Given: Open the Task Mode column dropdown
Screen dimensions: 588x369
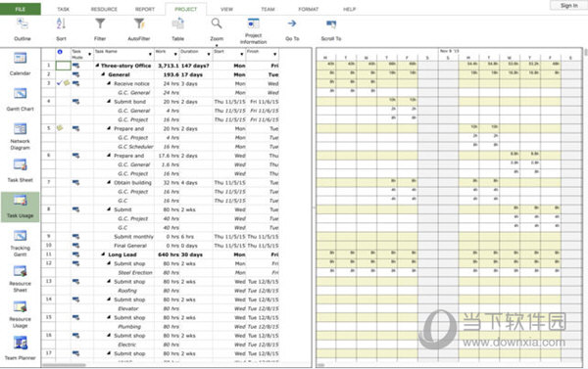Looking at the screenshot, I should tap(89, 55).
